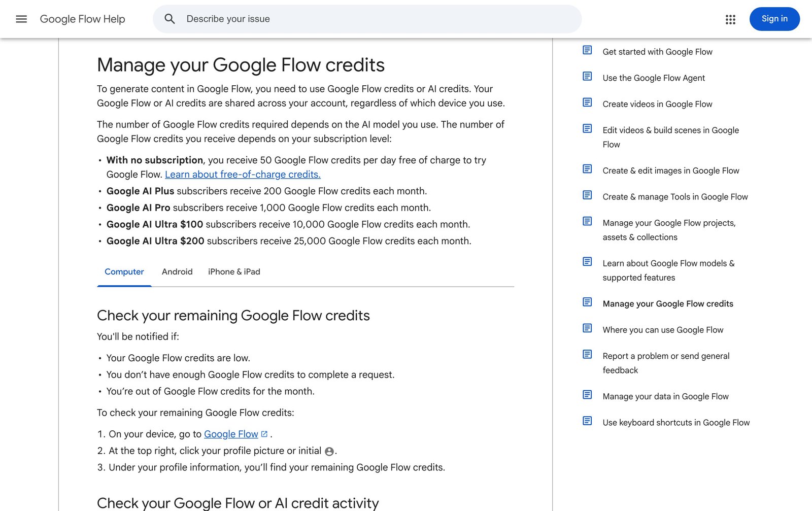
Task: Focus the Describe your issue search field
Action: pyautogui.click(x=367, y=19)
